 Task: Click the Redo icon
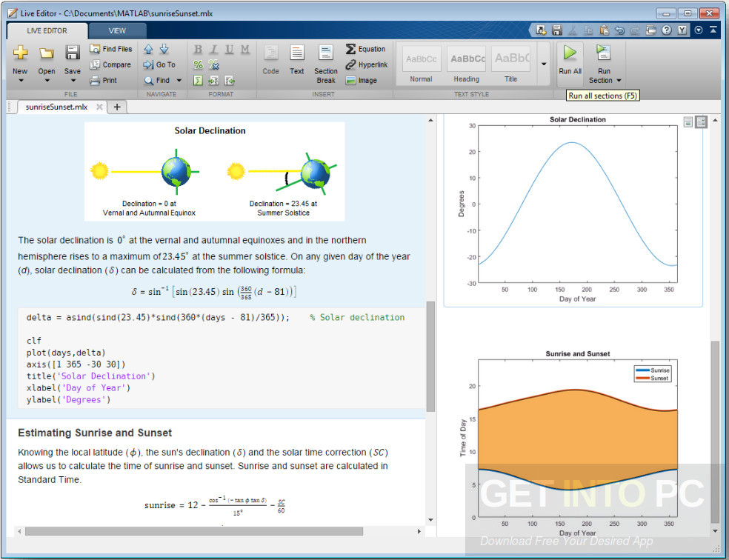pos(635,30)
